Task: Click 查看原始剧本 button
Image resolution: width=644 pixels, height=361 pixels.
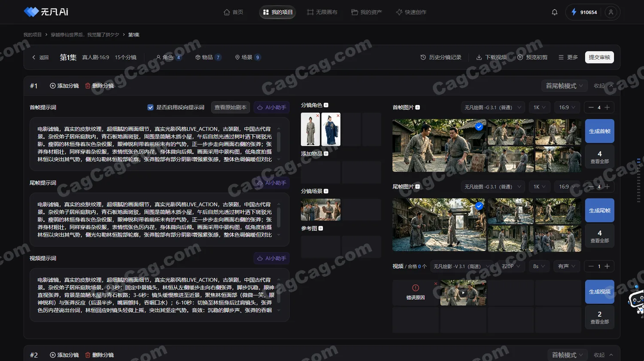Action: click(231, 108)
